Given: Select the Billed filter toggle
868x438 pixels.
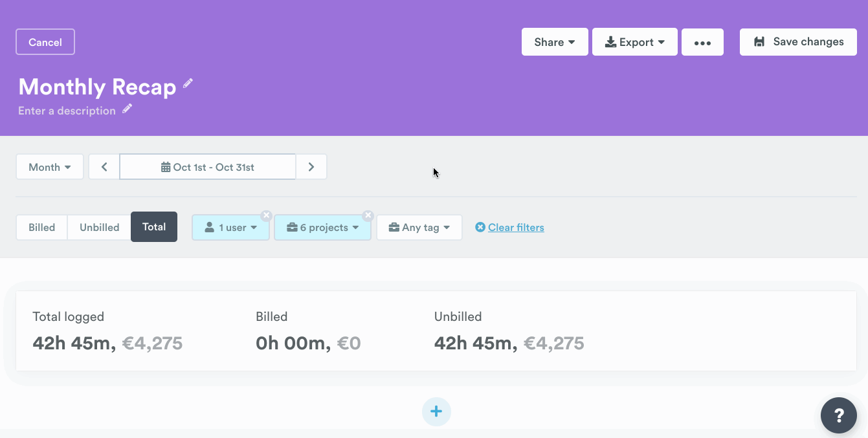Looking at the screenshot, I should pos(41,227).
